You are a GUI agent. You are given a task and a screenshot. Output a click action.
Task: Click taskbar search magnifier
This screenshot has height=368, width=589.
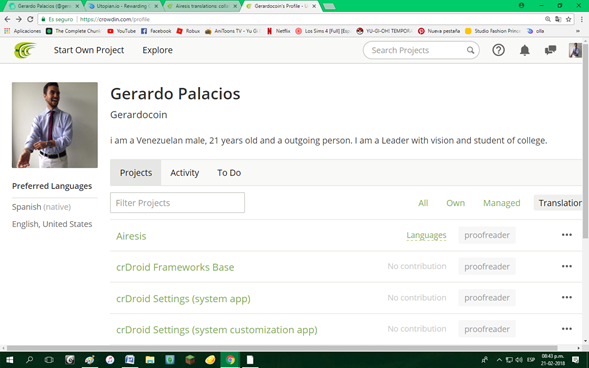click(x=29, y=360)
